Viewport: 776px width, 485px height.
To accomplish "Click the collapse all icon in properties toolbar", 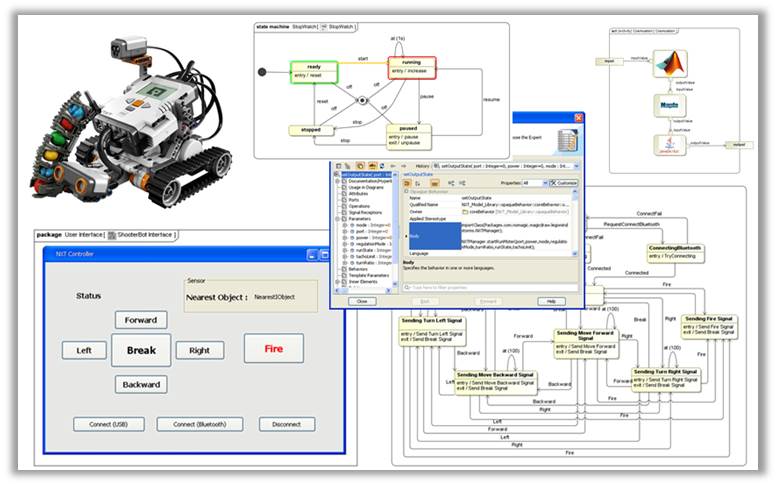I will coord(462,183).
